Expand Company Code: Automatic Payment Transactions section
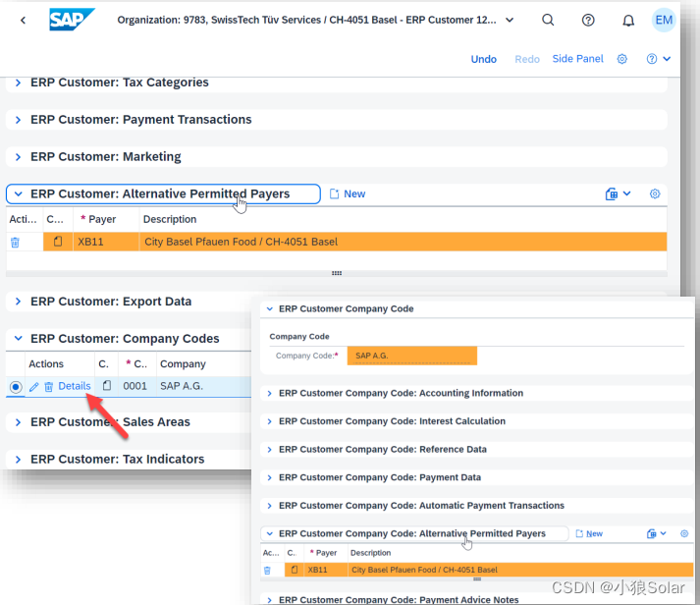The height and width of the screenshot is (605, 700). click(270, 506)
